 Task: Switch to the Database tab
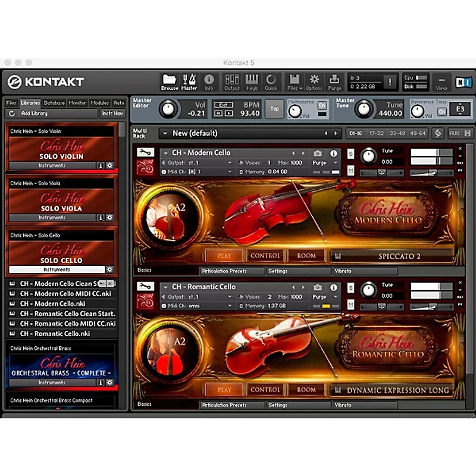coord(54,103)
